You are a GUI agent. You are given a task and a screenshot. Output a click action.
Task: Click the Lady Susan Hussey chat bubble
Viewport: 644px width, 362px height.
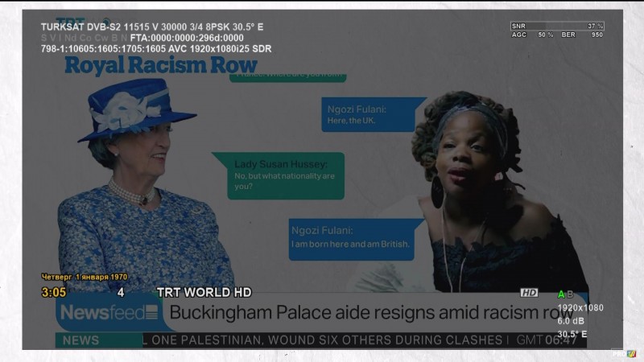point(279,175)
